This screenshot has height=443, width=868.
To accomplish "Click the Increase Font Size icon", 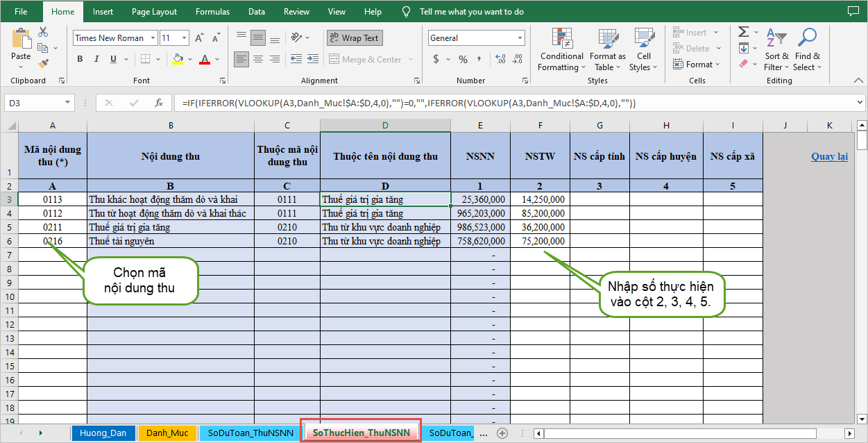I will point(199,38).
